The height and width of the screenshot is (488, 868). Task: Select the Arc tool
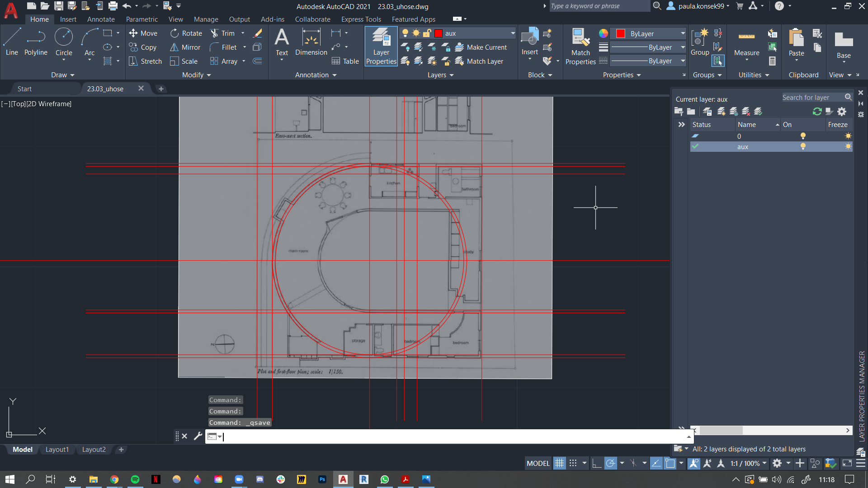click(90, 42)
